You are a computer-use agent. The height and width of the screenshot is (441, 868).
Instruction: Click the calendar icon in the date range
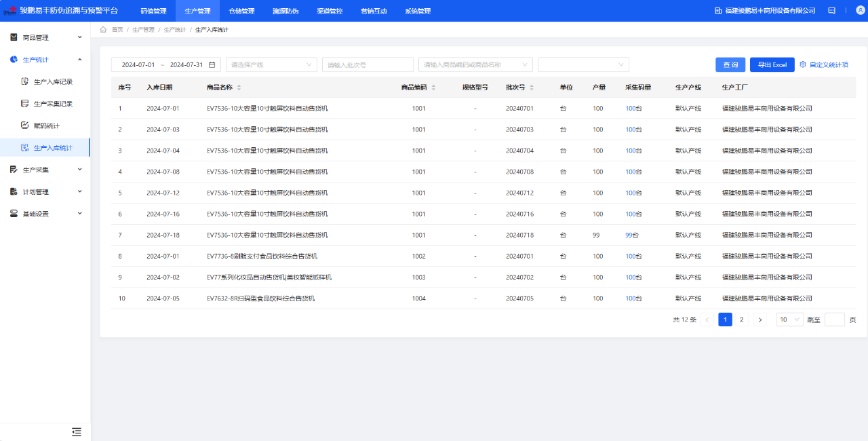tap(212, 65)
